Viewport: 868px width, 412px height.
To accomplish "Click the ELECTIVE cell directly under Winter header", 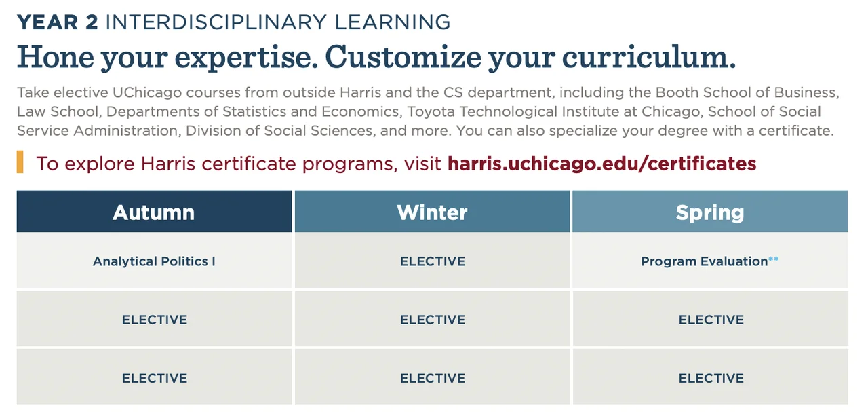I will tap(432, 261).
